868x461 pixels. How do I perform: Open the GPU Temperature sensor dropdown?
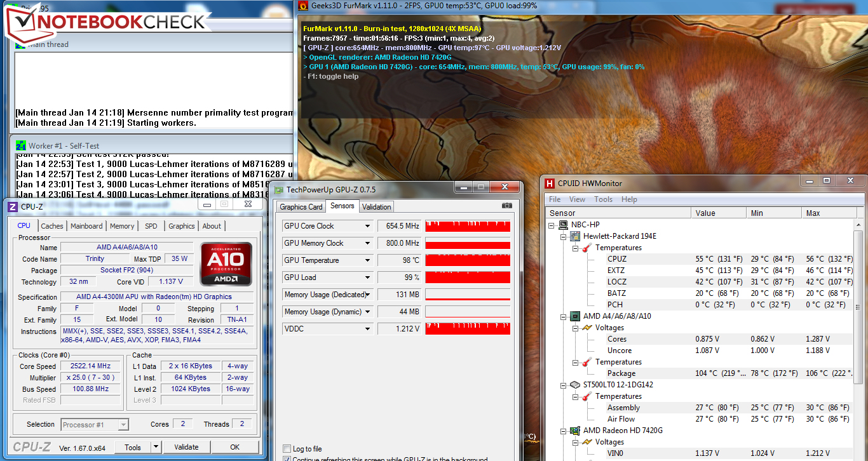coord(367,260)
